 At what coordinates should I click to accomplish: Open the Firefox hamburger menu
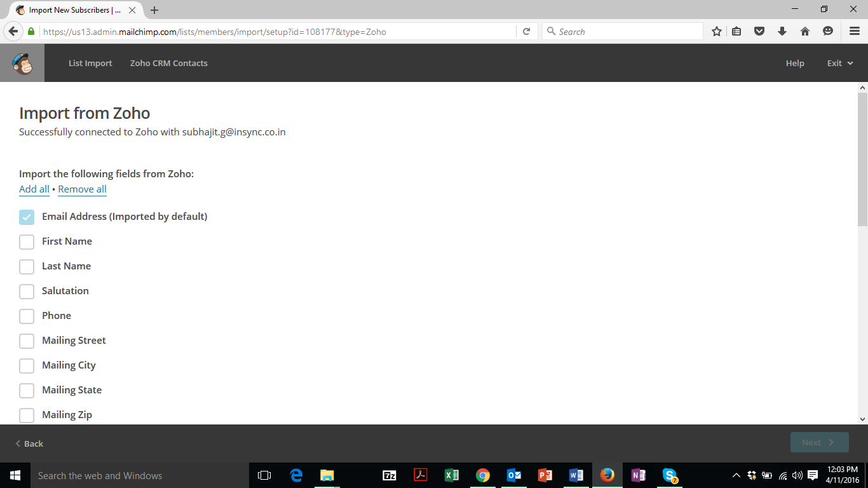(x=855, y=31)
